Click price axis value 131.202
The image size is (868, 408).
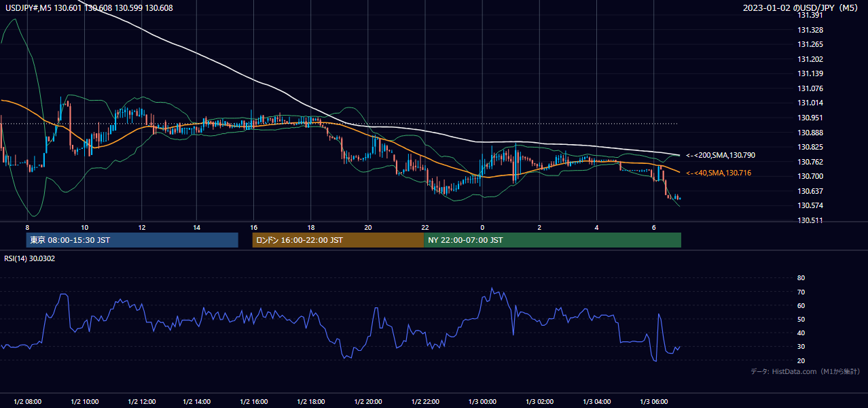[x=810, y=59]
